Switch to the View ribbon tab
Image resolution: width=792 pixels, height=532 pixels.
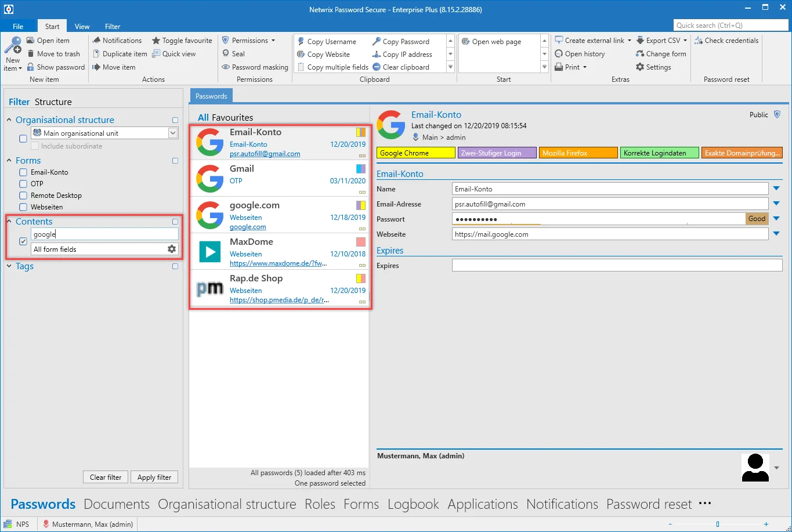(82, 26)
